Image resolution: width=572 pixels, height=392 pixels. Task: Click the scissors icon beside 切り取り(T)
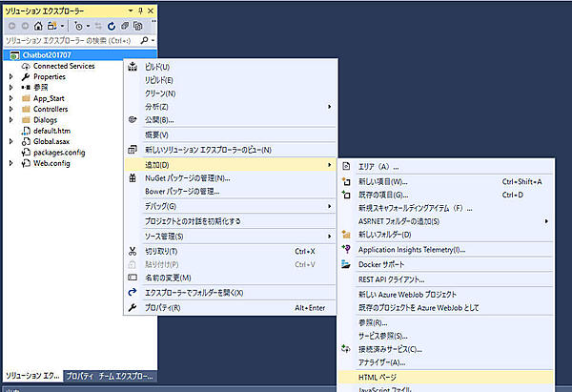[x=133, y=251]
